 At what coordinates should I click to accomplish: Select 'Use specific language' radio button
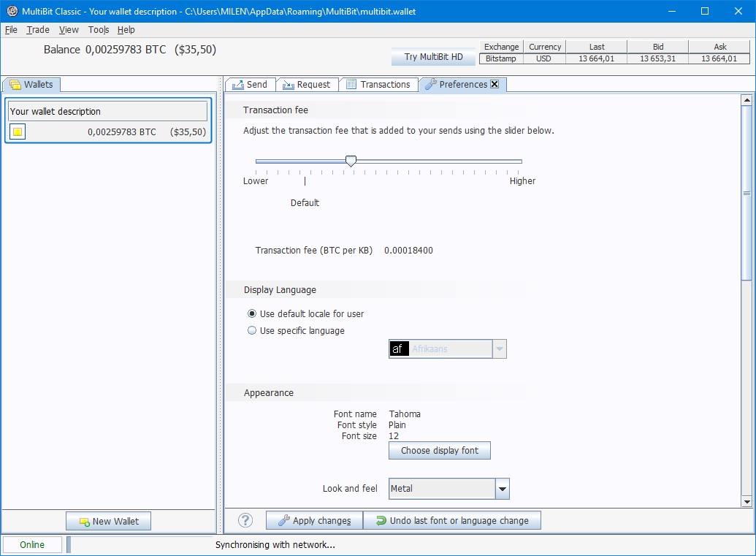click(x=252, y=330)
